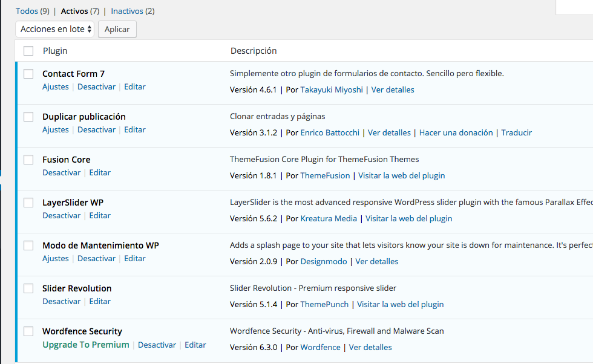Viewport: 593px width, 364px height.
Task: Desactivar the Contact Form 7 plugin
Action: tap(96, 86)
